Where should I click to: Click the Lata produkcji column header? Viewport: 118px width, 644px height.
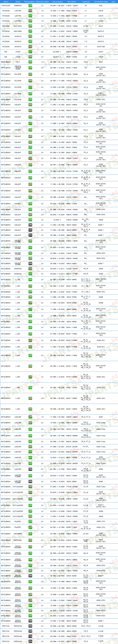57,2
